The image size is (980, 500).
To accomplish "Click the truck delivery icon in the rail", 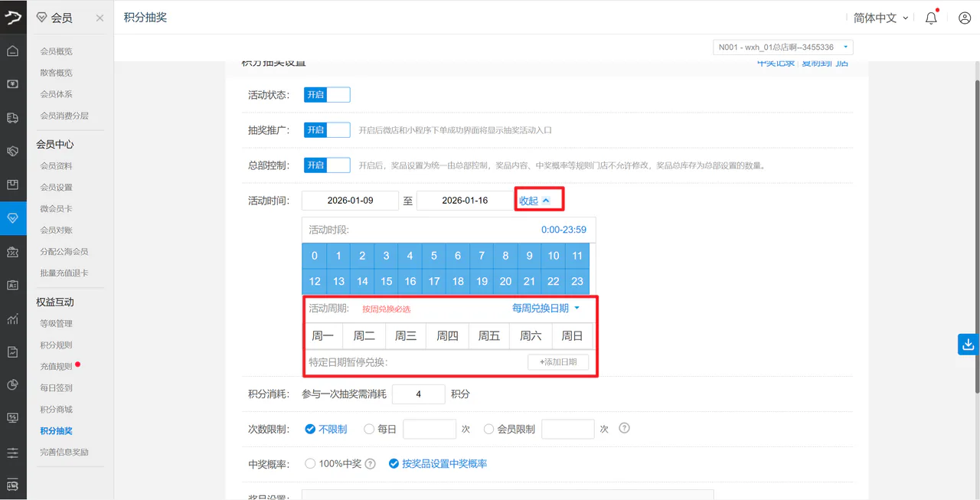I will coord(13,117).
